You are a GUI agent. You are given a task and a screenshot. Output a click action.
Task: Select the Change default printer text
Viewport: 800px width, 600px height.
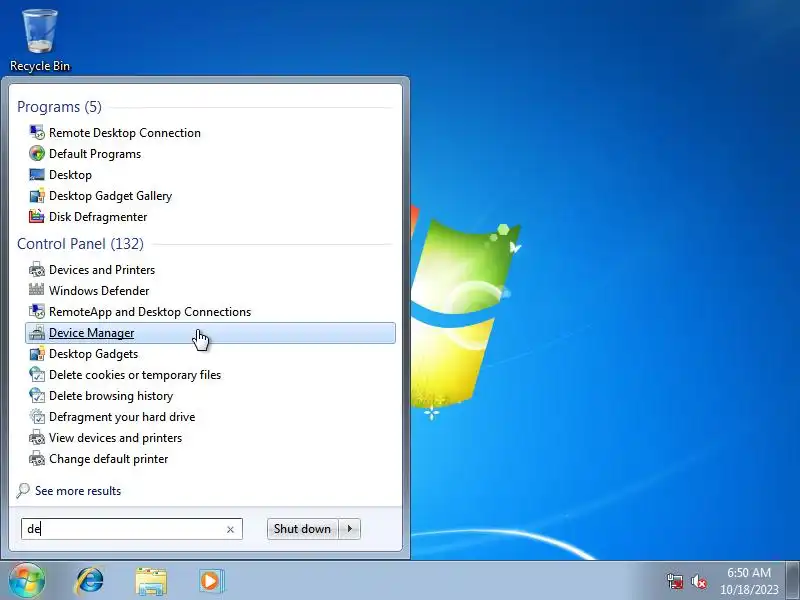(108, 458)
